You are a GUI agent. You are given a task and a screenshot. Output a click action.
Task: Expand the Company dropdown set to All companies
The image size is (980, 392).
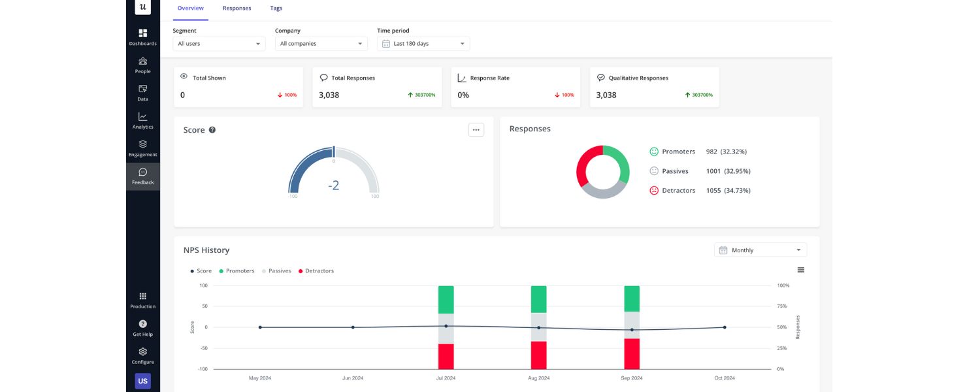tap(320, 43)
